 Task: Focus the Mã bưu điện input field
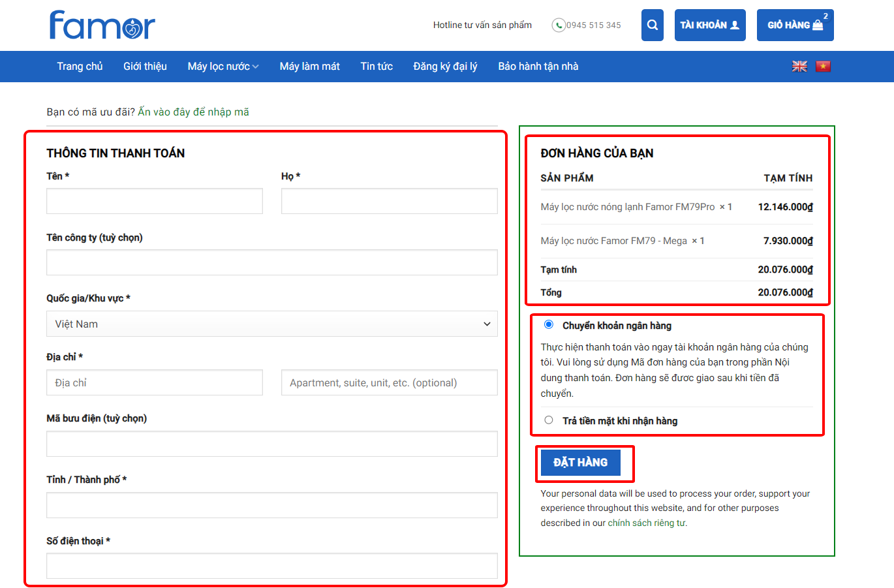click(x=272, y=444)
